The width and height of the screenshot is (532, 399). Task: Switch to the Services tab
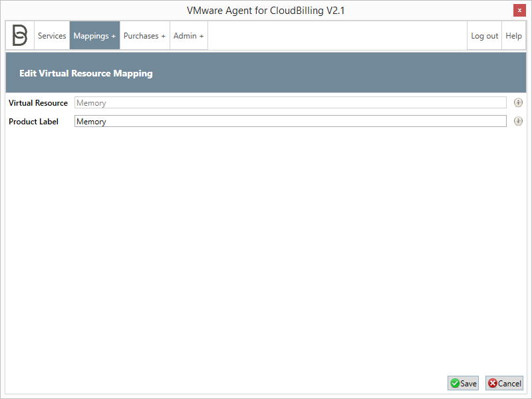point(52,35)
